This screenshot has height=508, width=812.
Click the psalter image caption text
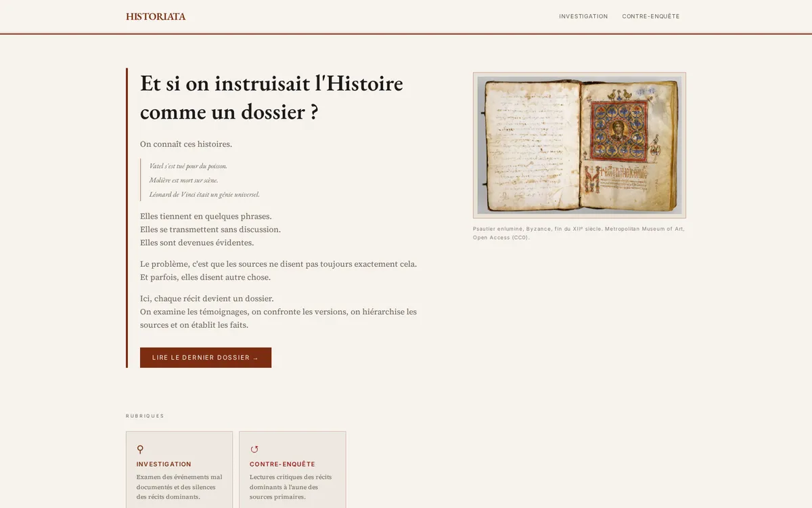[579, 233]
